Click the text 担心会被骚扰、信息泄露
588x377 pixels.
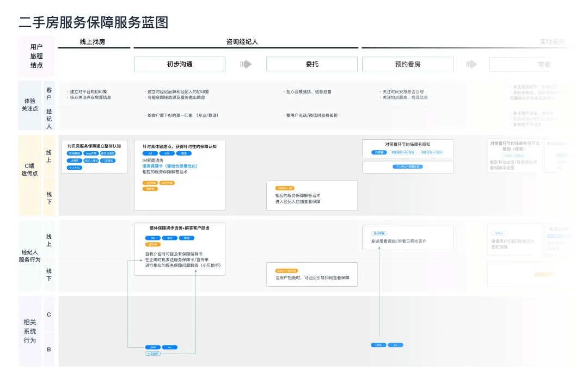(x=309, y=92)
